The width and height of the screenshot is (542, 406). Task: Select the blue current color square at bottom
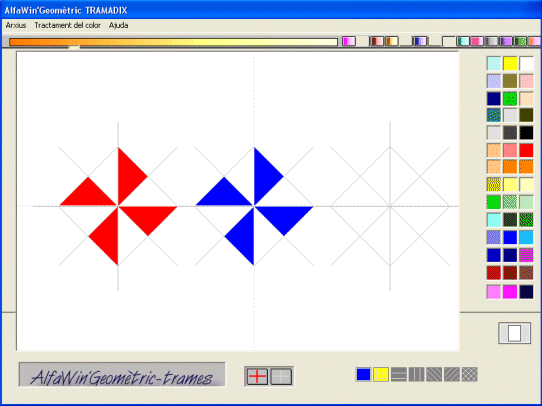[363, 375]
